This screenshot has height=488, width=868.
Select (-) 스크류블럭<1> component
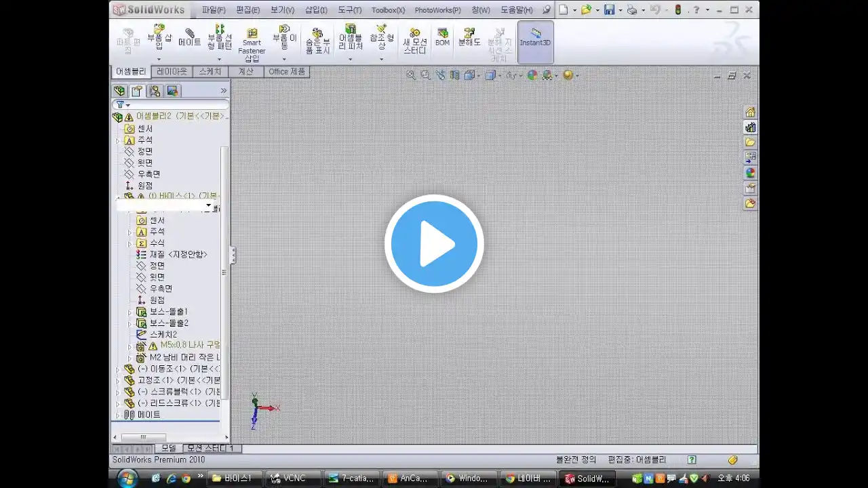click(x=173, y=392)
